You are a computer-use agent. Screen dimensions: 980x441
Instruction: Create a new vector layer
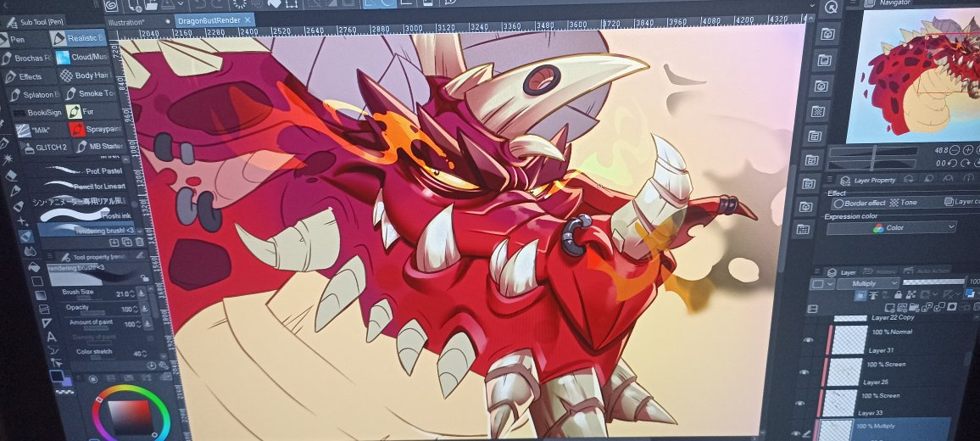click(902, 308)
